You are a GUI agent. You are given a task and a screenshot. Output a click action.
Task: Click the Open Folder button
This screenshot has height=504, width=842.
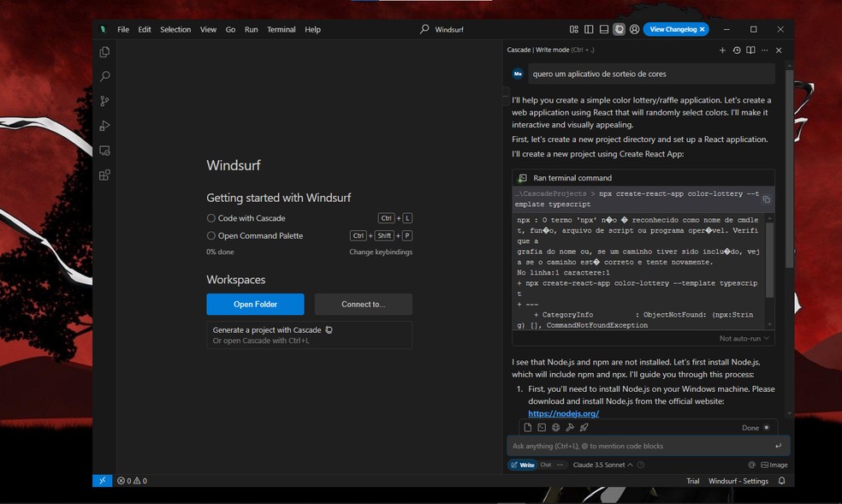click(x=255, y=304)
